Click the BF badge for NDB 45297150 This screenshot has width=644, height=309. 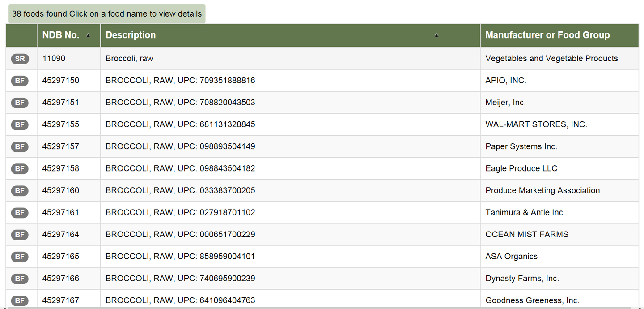20,81
